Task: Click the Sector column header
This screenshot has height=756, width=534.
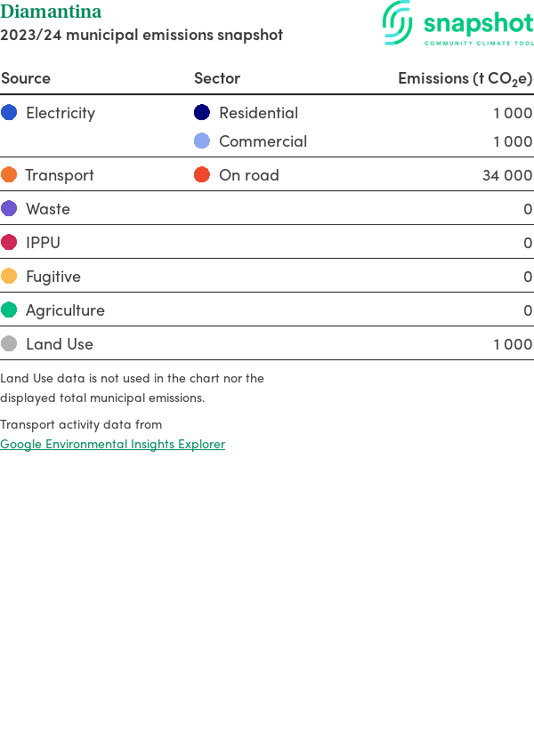Action: click(x=217, y=78)
